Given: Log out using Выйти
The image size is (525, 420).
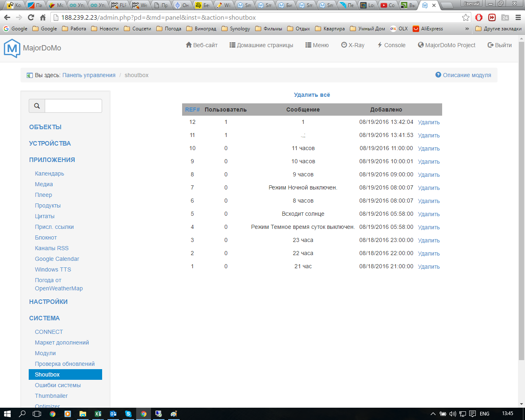Looking at the screenshot, I should [x=500, y=45].
